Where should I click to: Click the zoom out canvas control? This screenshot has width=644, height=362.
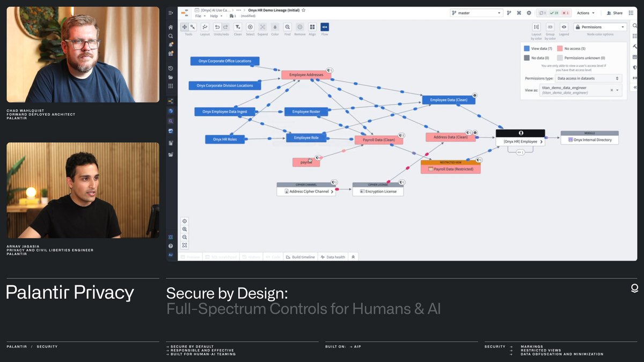coord(185,237)
